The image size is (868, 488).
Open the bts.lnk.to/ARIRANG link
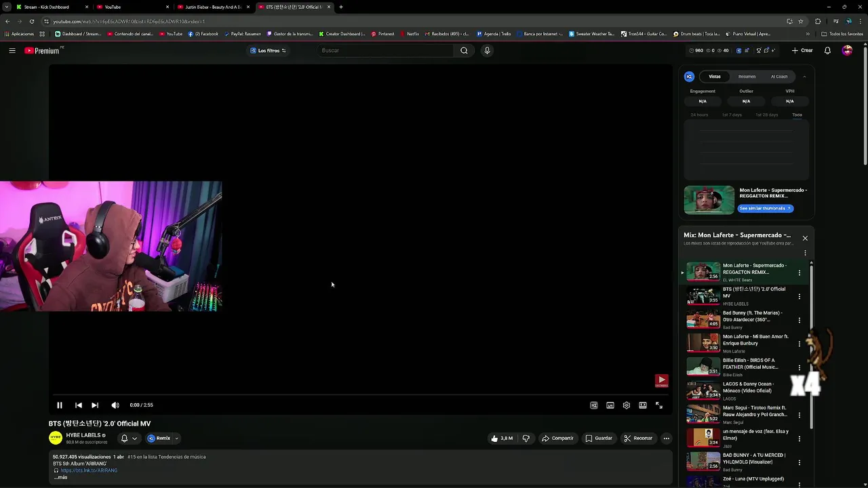coord(89,470)
